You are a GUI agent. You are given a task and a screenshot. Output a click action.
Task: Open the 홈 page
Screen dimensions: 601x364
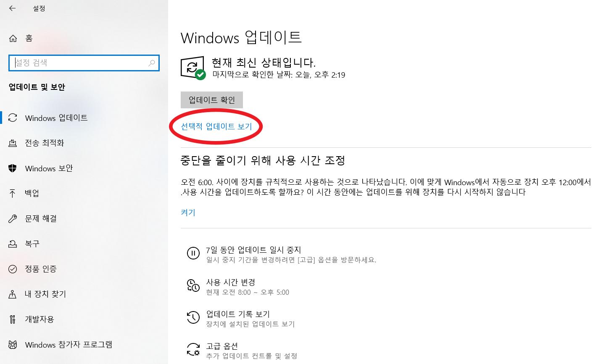click(x=29, y=39)
